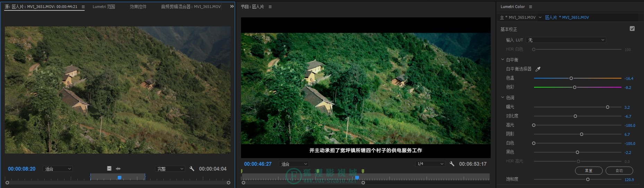Click the 白色 whites slider handle
The width and height of the screenshot is (644, 188).
[x=534, y=143]
